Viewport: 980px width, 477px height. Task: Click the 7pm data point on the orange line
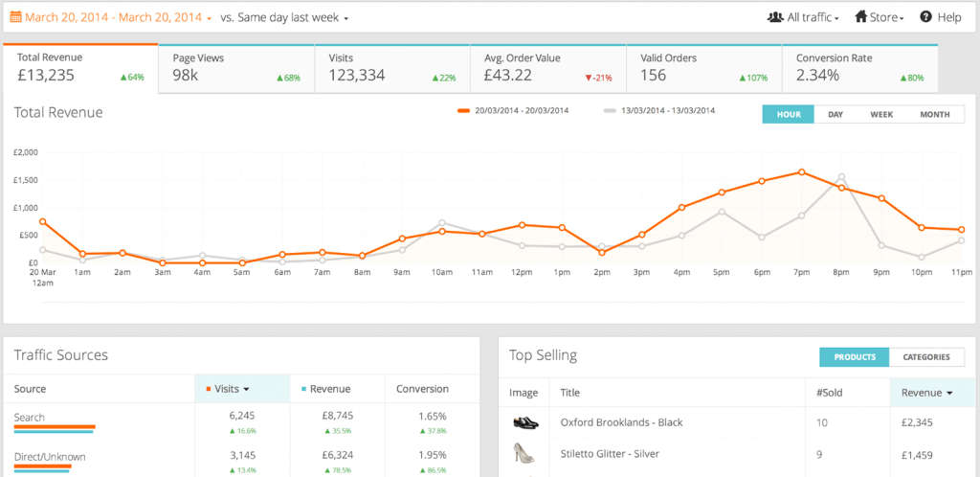[x=801, y=172]
